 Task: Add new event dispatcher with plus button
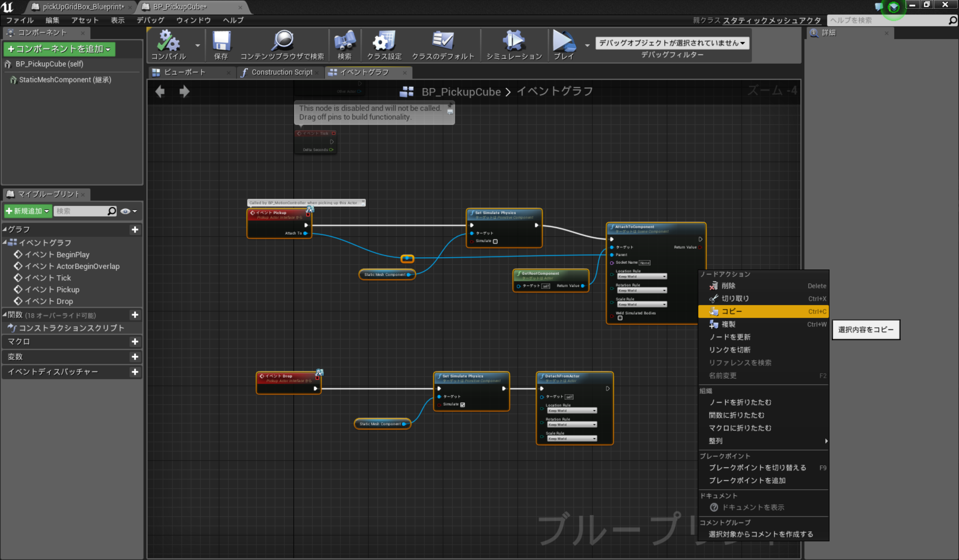(x=135, y=372)
